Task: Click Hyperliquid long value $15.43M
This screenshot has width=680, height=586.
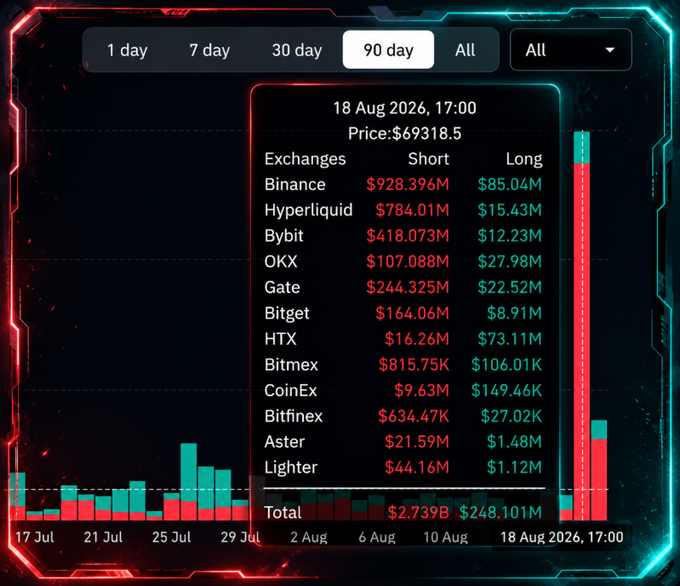Action: point(510,210)
